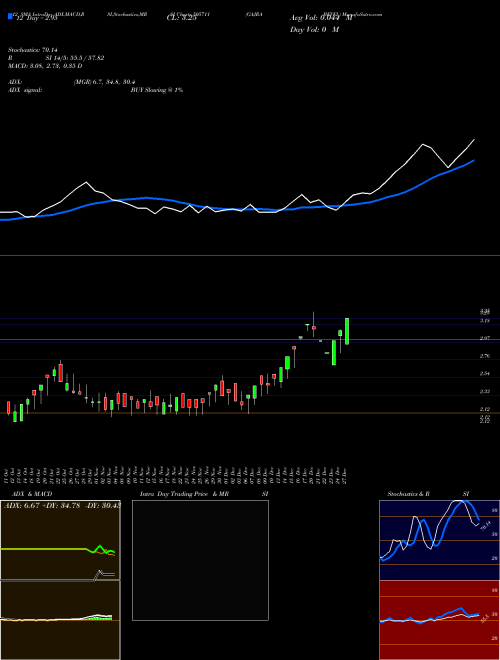Open the ADX & MACD panel chart
The height and width of the screenshot is (660, 500).
tap(60, 540)
